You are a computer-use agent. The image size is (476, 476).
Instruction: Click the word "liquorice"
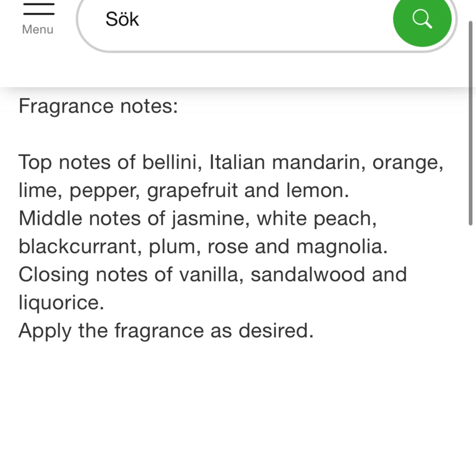pos(61,303)
